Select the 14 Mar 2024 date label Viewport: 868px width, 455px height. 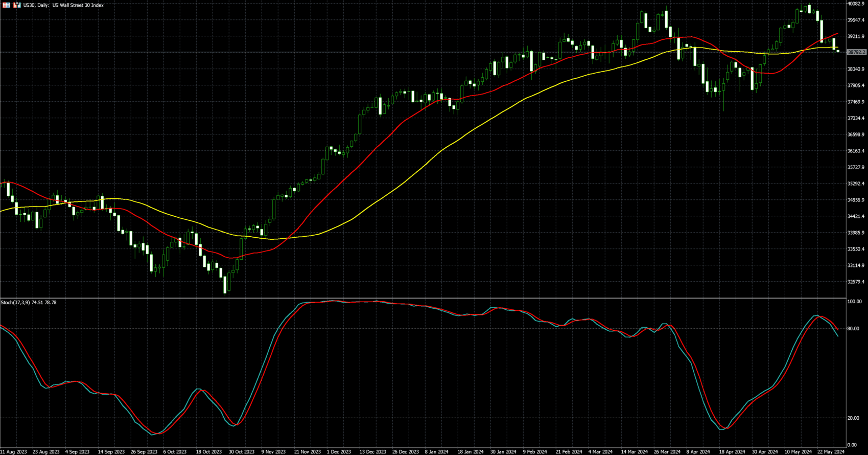tap(634, 451)
